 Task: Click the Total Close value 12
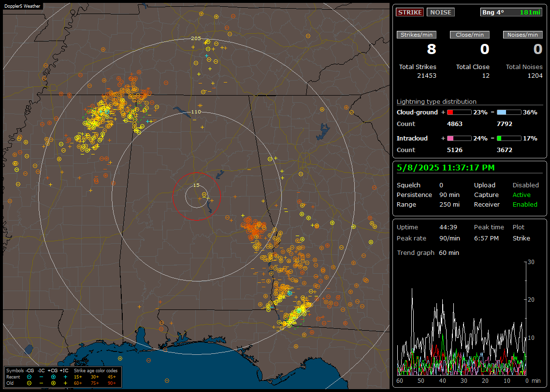485,76
